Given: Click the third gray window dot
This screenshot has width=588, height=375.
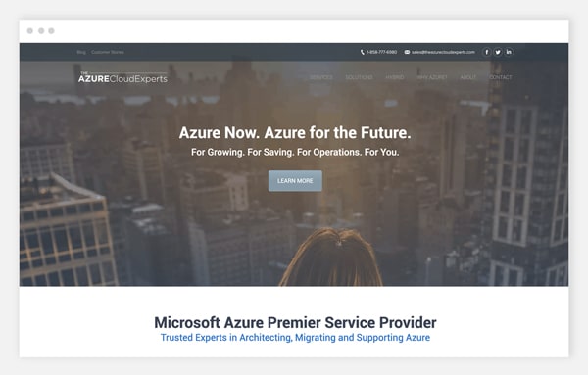Looking at the screenshot, I should click(51, 30).
